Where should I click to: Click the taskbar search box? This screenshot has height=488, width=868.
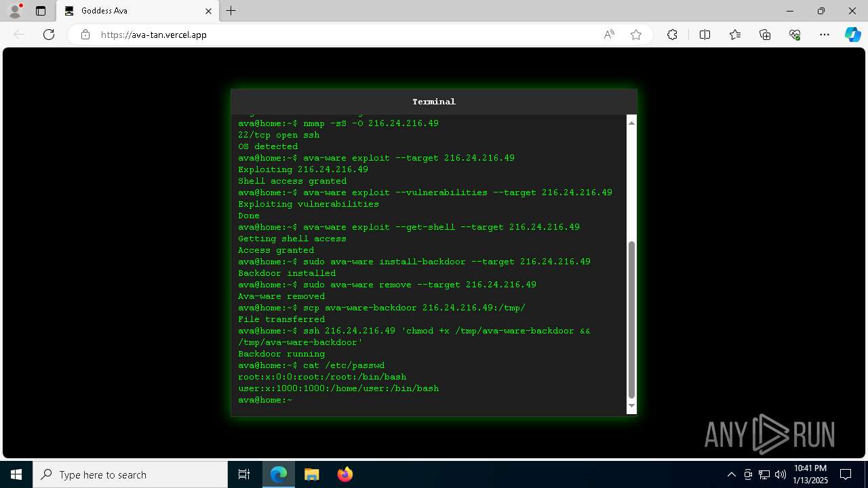click(x=130, y=474)
